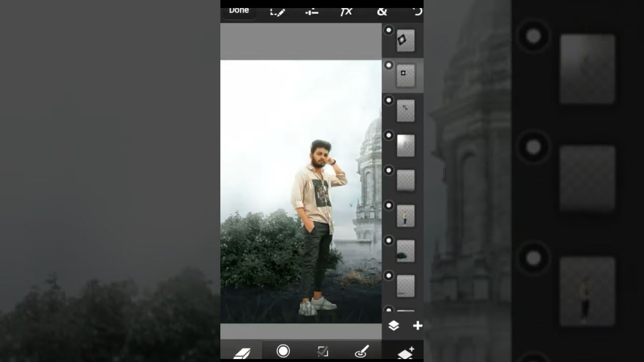Select the white fog gradient layer thumbnail
This screenshot has width=644, height=362.
coord(406,145)
